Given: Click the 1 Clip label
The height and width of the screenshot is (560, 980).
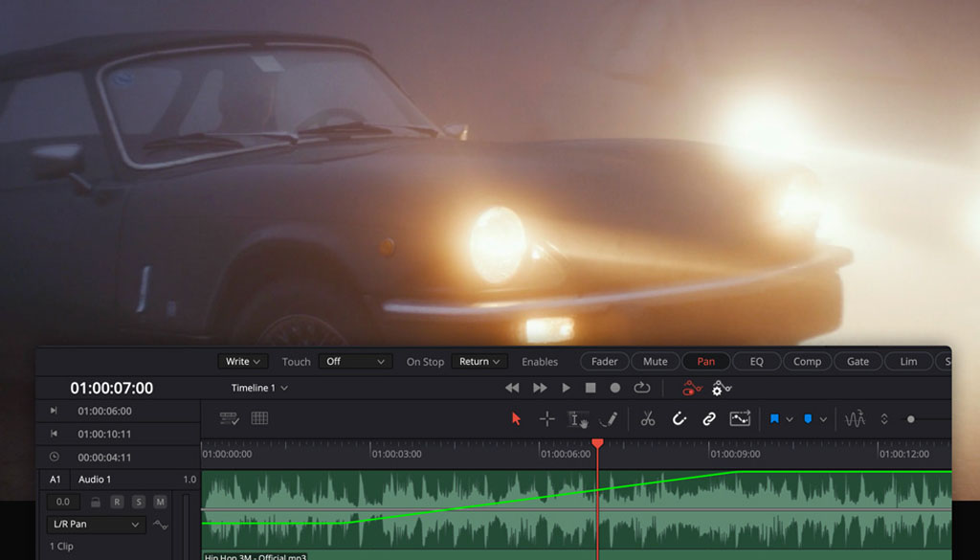Looking at the screenshot, I should pos(61,547).
